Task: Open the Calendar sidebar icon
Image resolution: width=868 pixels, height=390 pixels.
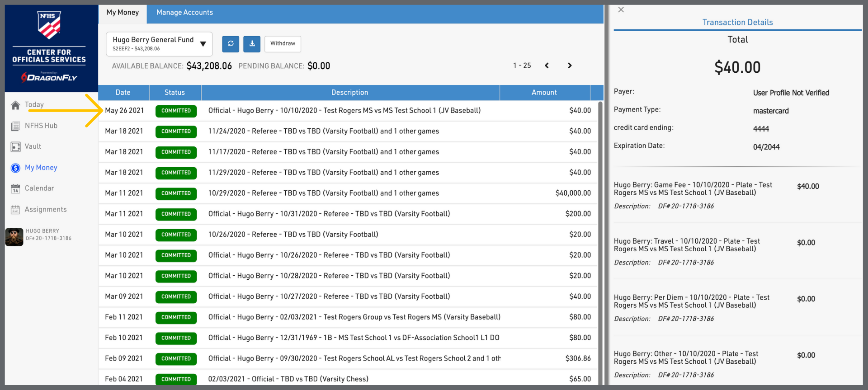Action: click(x=15, y=189)
